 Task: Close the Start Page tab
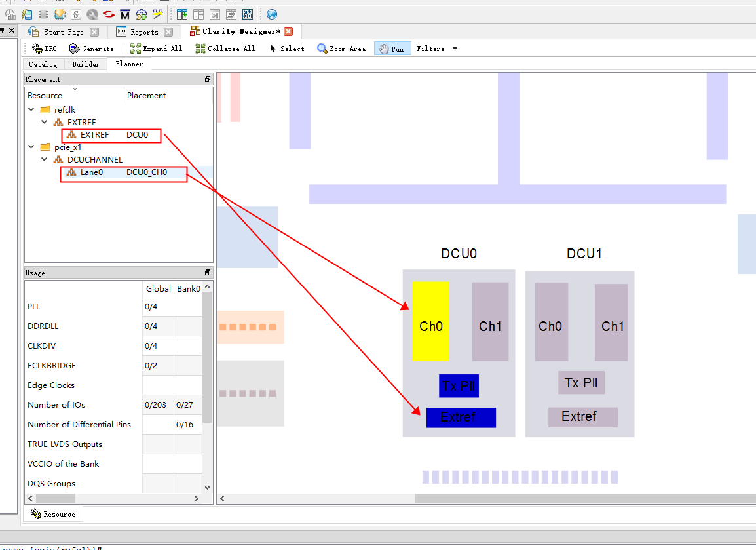(x=94, y=32)
